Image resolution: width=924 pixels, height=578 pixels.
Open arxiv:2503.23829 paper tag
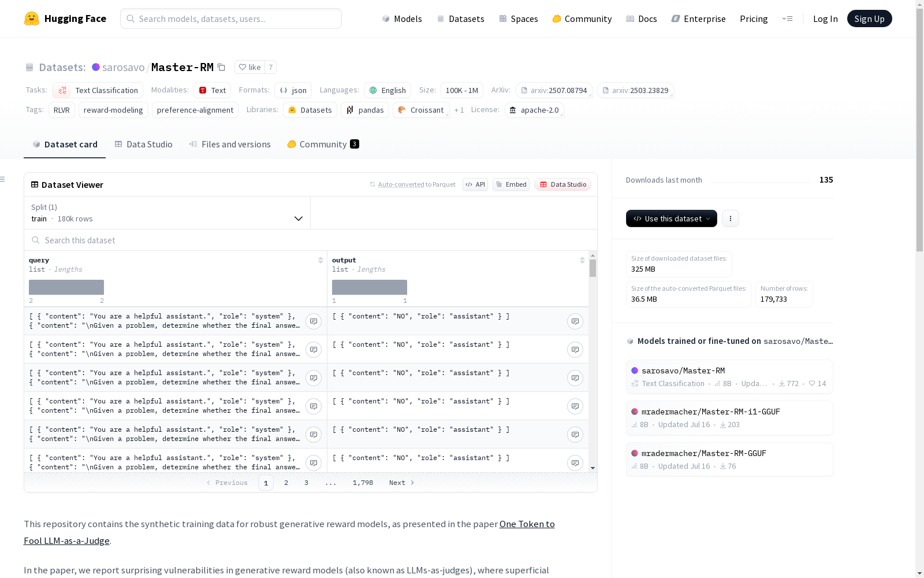click(635, 90)
